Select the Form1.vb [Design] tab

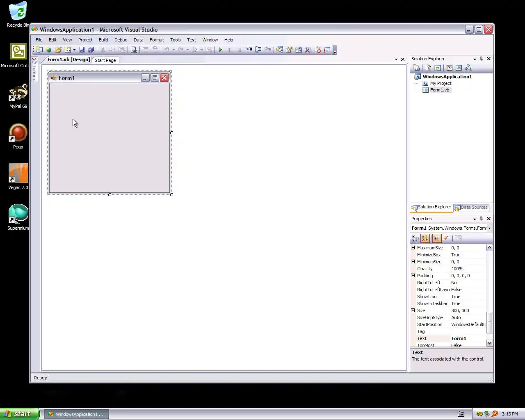(68, 59)
